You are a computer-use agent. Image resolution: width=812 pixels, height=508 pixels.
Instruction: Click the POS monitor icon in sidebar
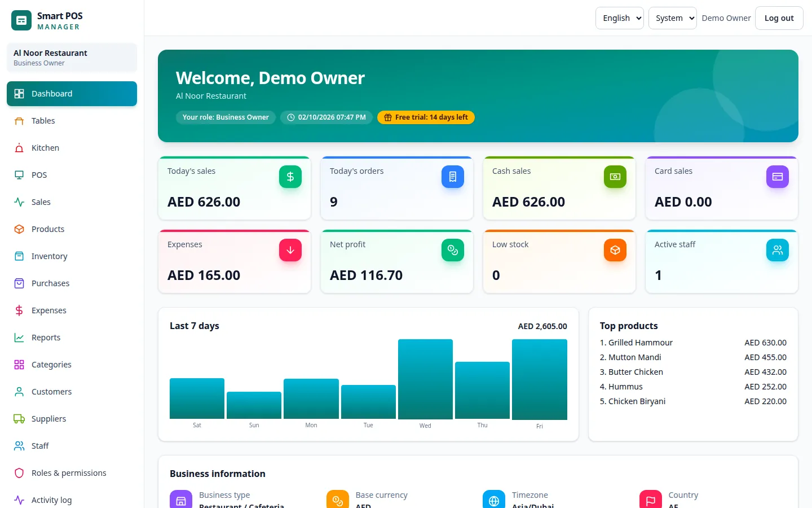coord(19,175)
